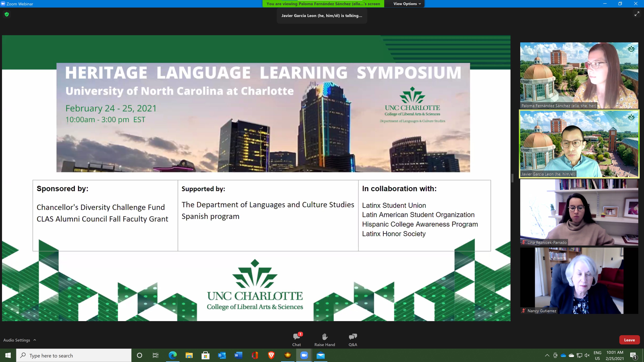Open the Windows Start menu
The width and height of the screenshot is (644, 362).
pos(8,355)
